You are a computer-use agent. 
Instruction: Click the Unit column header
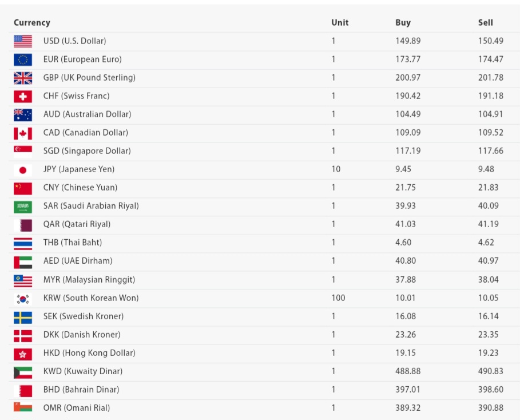(x=340, y=23)
